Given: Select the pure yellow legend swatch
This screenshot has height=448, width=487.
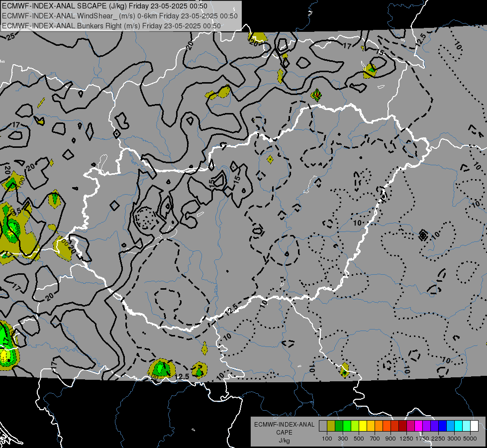Looking at the screenshot, I should pos(363,426).
